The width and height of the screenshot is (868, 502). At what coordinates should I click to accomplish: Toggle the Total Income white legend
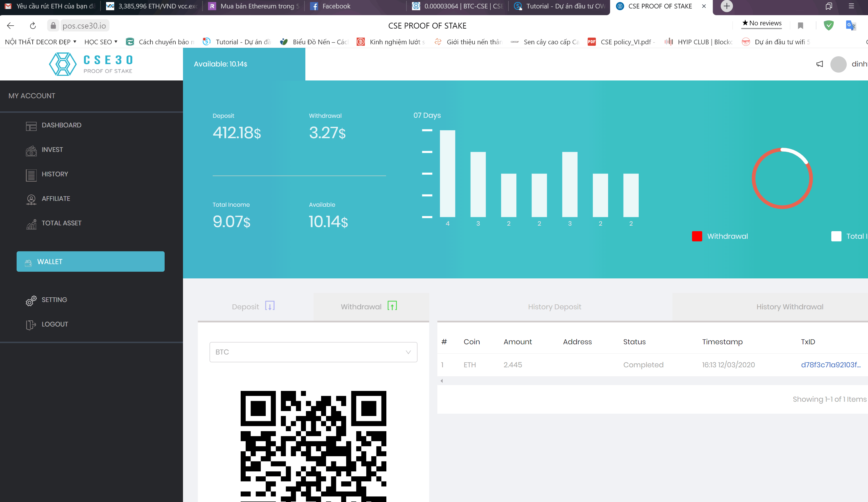(836, 236)
